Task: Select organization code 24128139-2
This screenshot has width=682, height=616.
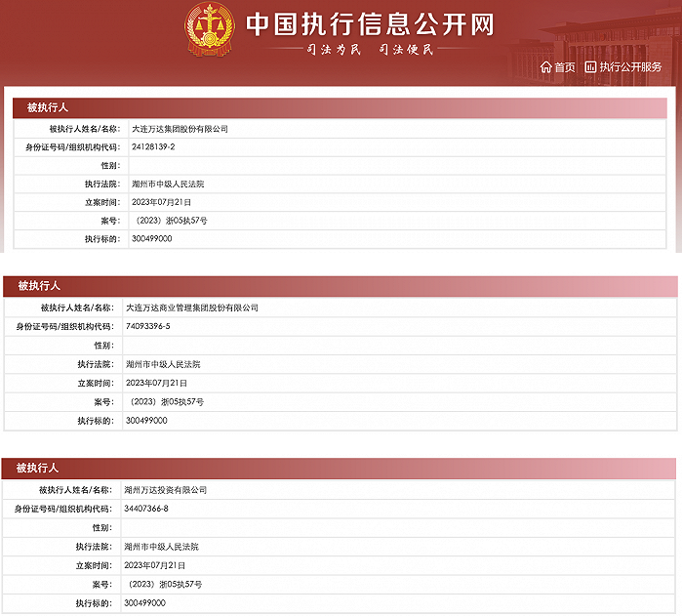Action: [153, 147]
